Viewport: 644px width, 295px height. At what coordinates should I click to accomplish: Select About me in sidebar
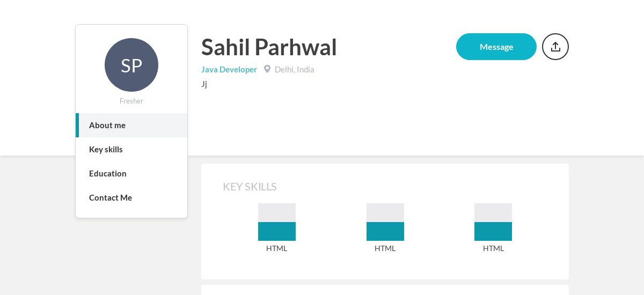[131, 125]
